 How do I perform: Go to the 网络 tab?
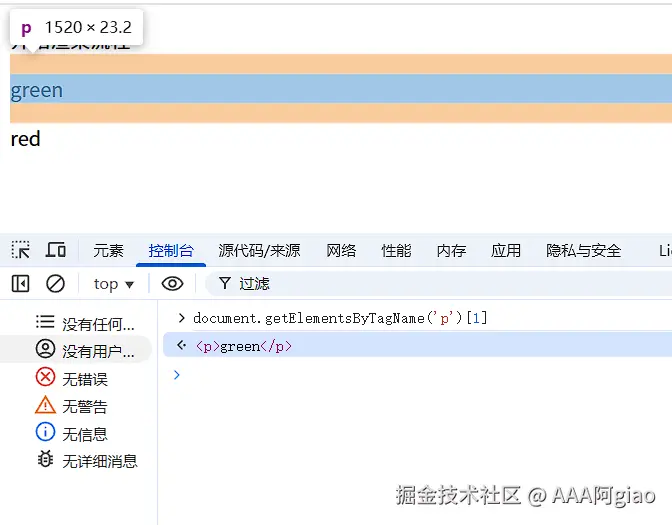click(341, 251)
